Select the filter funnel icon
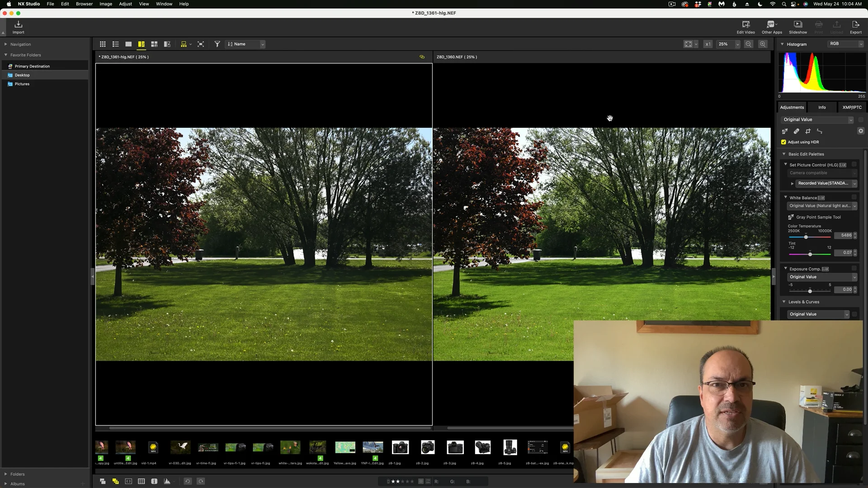 coord(217,44)
